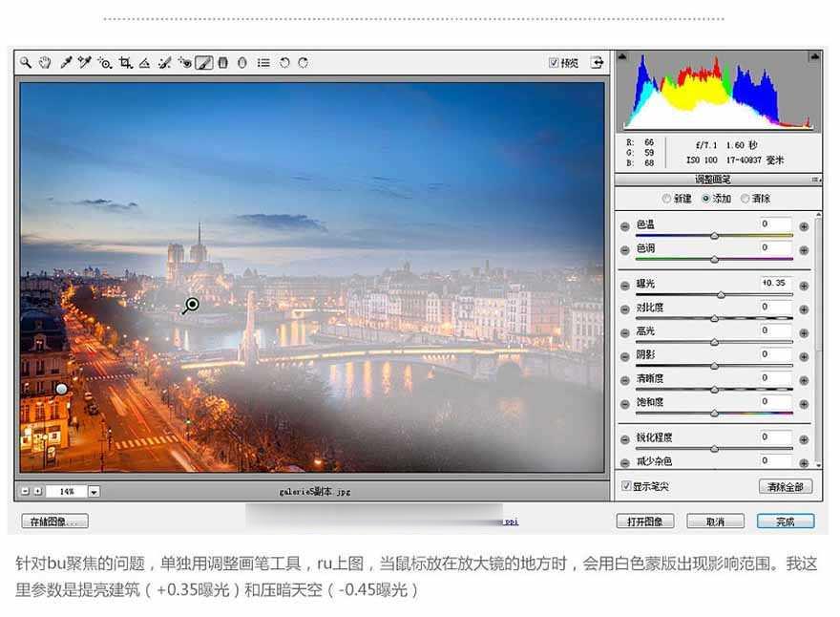Select the Zoom tool
The width and height of the screenshot is (840, 617).
[x=25, y=62]
